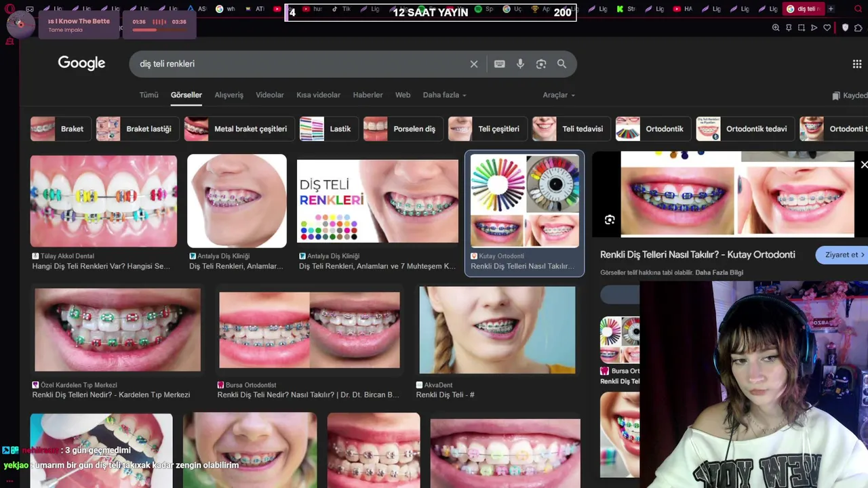Open the ad-blocker shield icon
The height and width of the screenshot is (488, 868).
click(x=845, y=28)
